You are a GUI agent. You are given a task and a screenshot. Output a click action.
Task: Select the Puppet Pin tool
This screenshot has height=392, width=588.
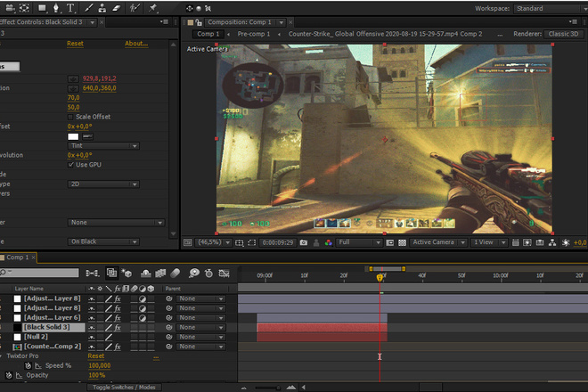point(152,8)
